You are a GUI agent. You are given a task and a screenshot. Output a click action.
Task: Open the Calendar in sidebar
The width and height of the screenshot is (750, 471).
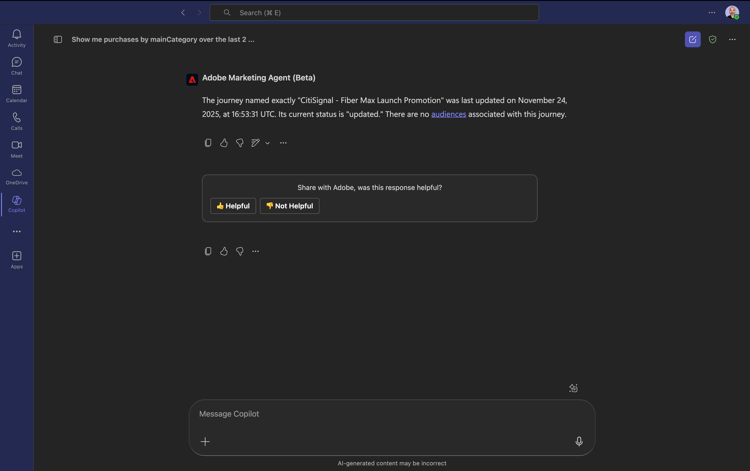17,93
